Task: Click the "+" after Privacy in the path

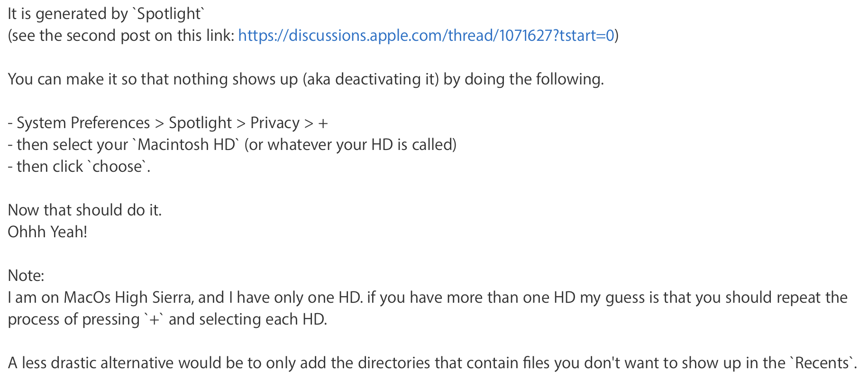Action: click(x=323, y=123)
